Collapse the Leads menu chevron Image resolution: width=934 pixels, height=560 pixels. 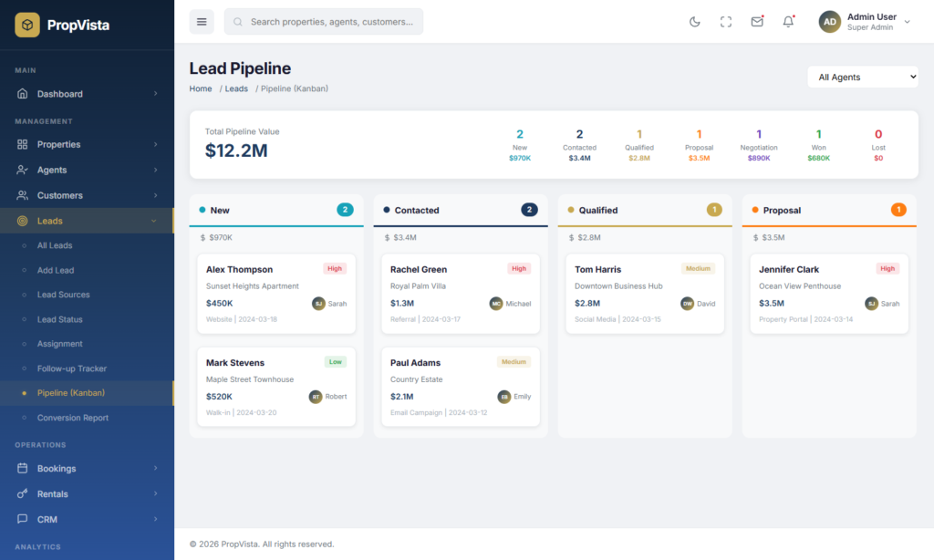(153, 221)
